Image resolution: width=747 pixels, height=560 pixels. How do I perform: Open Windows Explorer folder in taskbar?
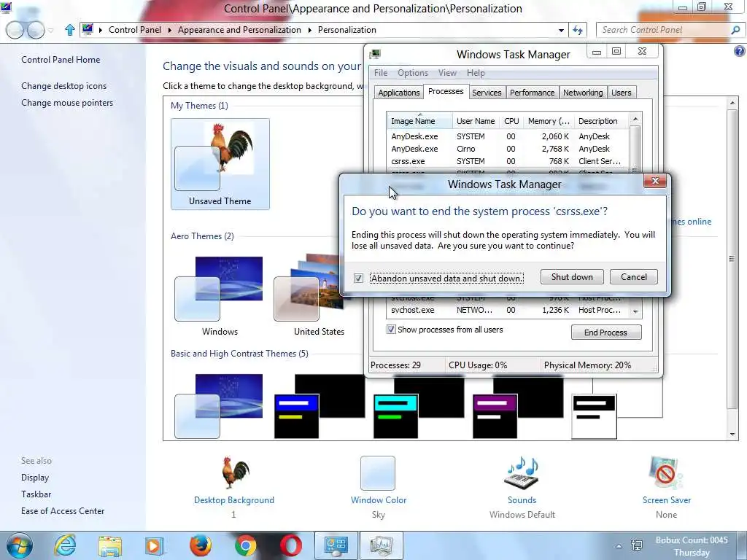point(110,545)
